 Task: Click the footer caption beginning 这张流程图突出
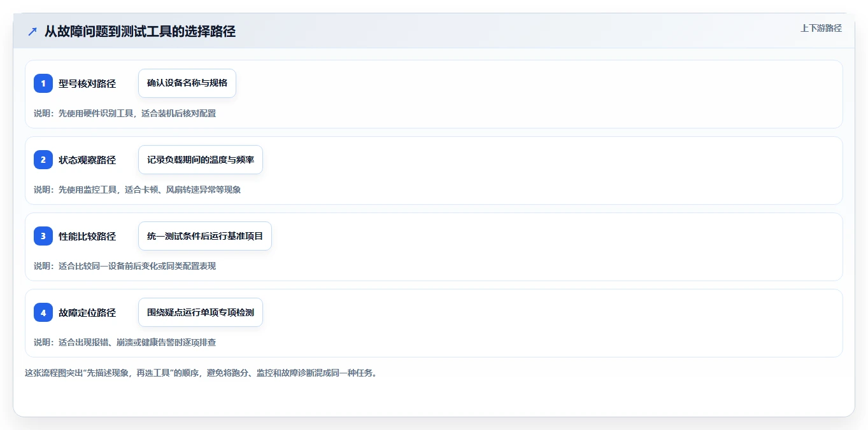click(201, 373)
